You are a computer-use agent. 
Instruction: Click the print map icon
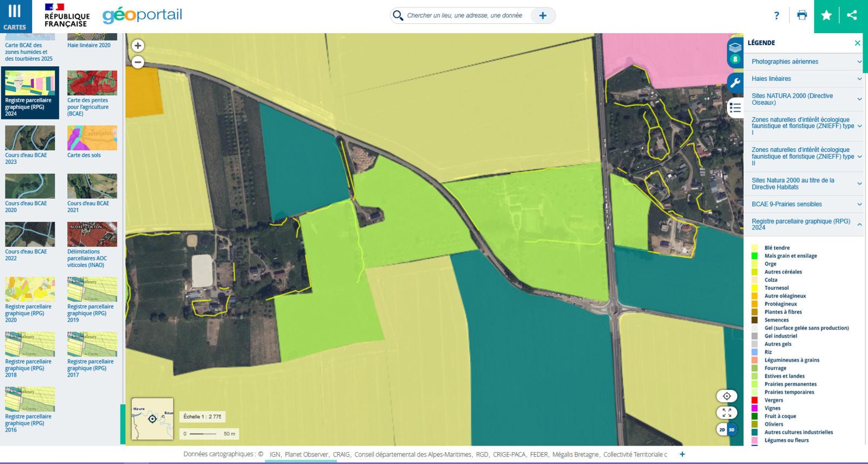click(802, 15)
